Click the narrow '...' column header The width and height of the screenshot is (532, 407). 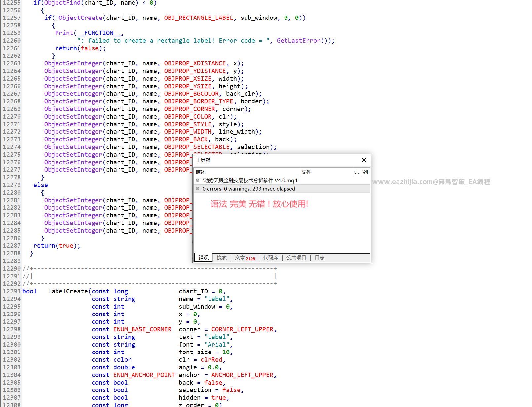(x=356, y=172)
